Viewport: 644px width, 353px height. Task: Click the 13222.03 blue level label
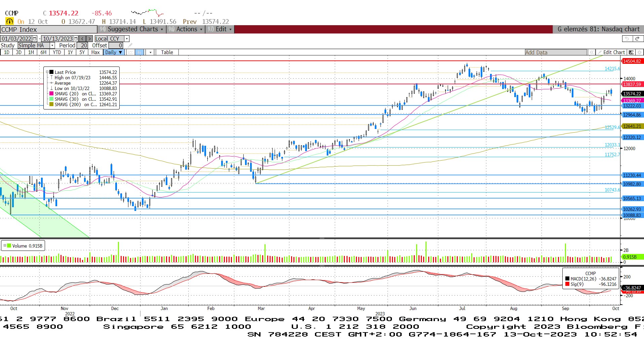(633, 106)
